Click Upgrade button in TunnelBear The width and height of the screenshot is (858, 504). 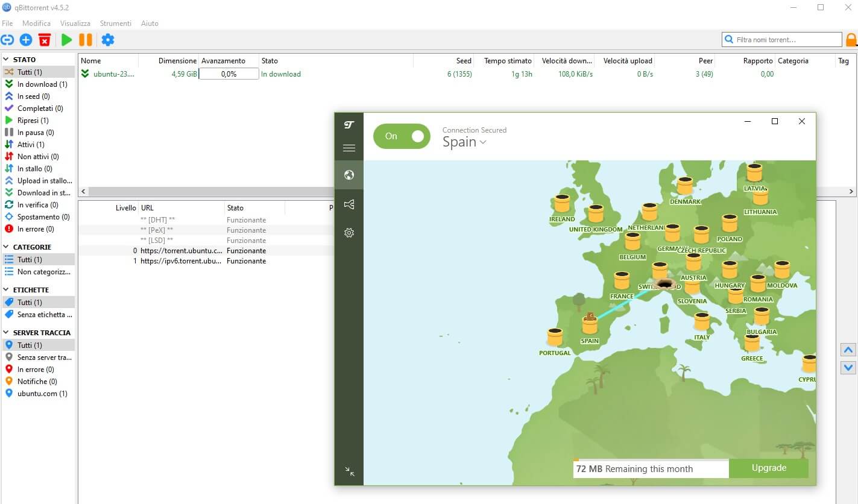click(769, 468)
